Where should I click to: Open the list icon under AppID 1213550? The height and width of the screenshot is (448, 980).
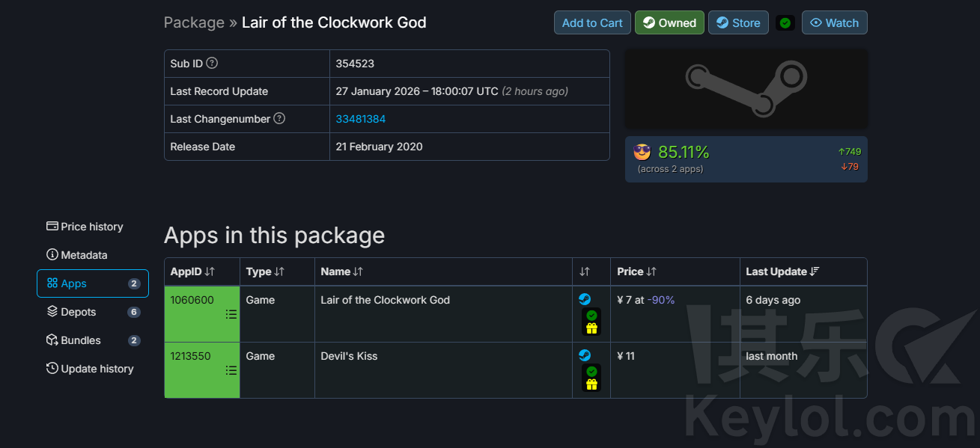click(231, 370)
